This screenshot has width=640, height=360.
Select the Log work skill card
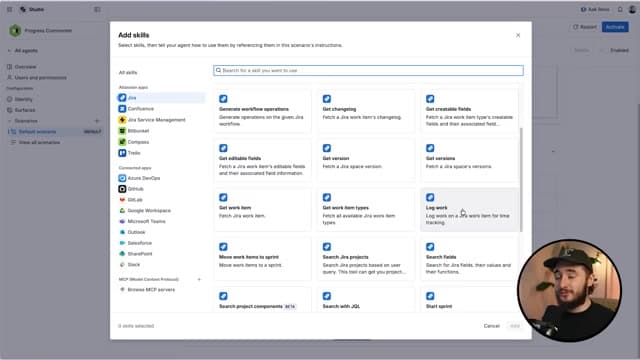tap(469, 210)
